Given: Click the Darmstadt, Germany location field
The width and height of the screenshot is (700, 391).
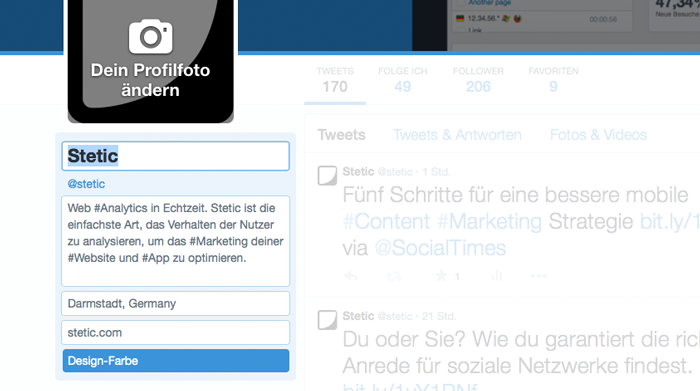Looking at the screenshot, I should coord(175,304).
